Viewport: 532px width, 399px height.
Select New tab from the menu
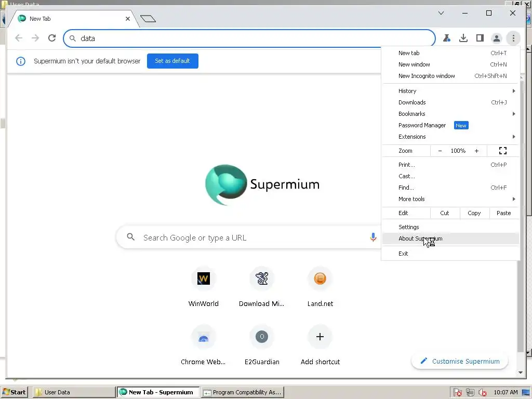coord(450,53)
